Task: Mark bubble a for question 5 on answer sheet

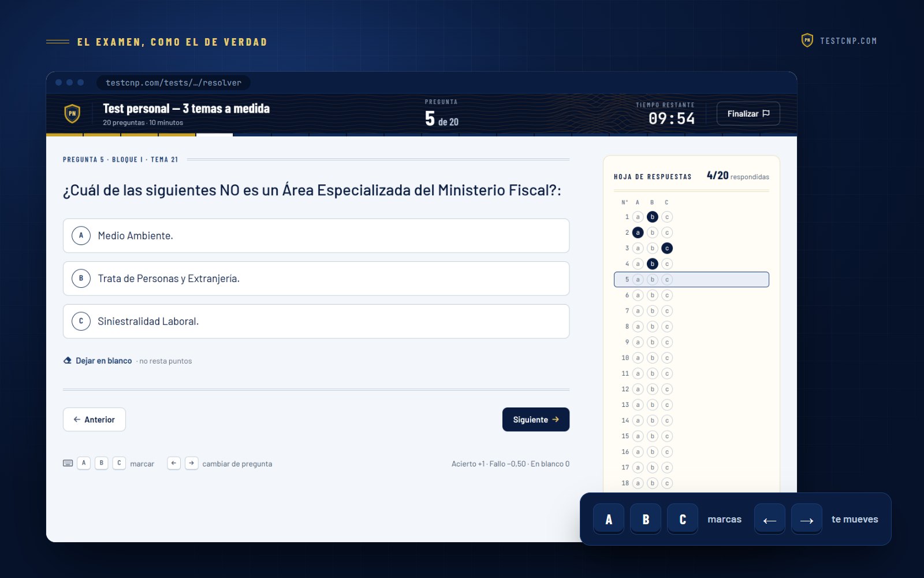Action: [638, 280]
